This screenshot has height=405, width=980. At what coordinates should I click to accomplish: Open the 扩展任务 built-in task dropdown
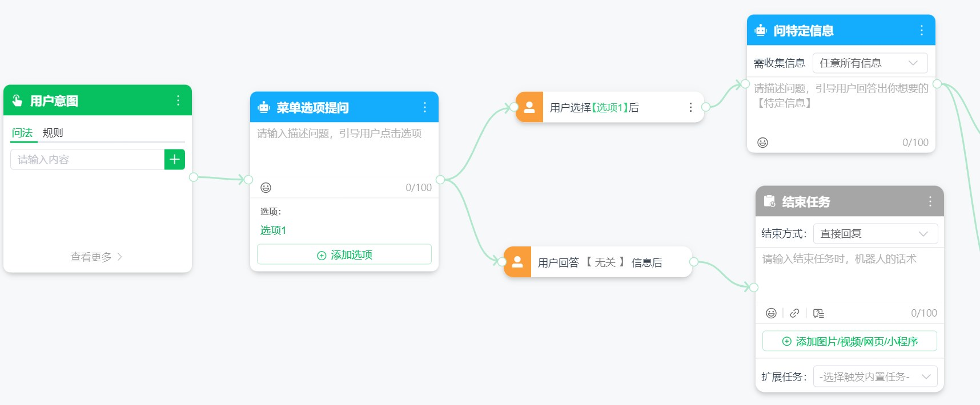pos(875,376)
